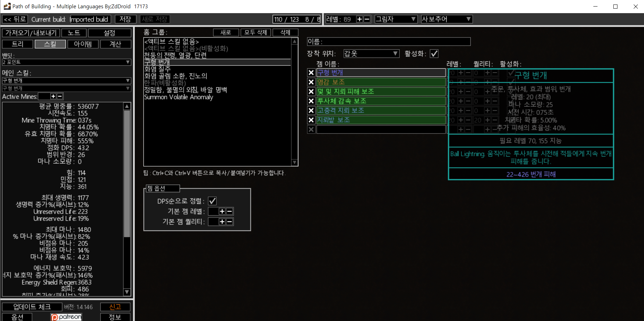Image resolution: width=644 pixels, height=321 pixels.
Task: Click the 신고 button
Action: [115, 307]
